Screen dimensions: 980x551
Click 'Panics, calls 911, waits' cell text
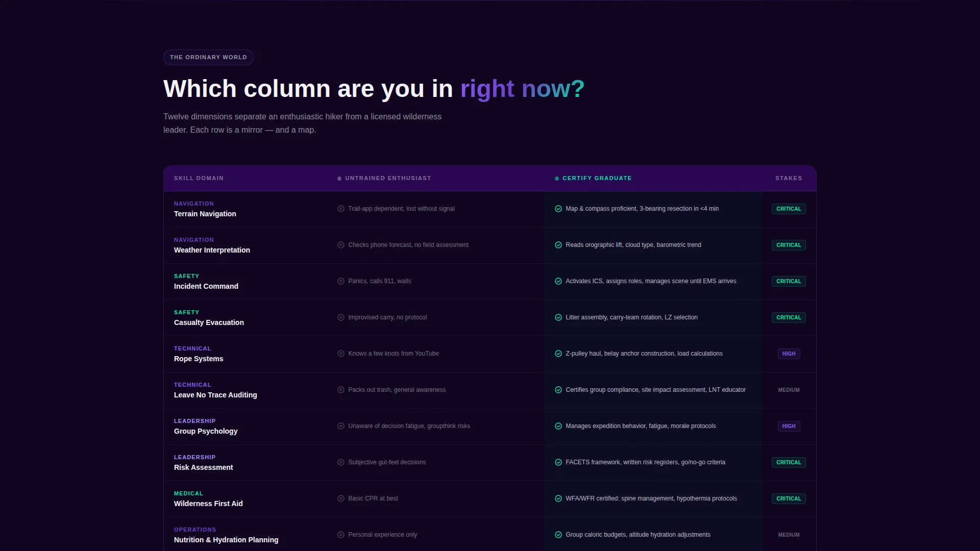[x=379, y=281]
